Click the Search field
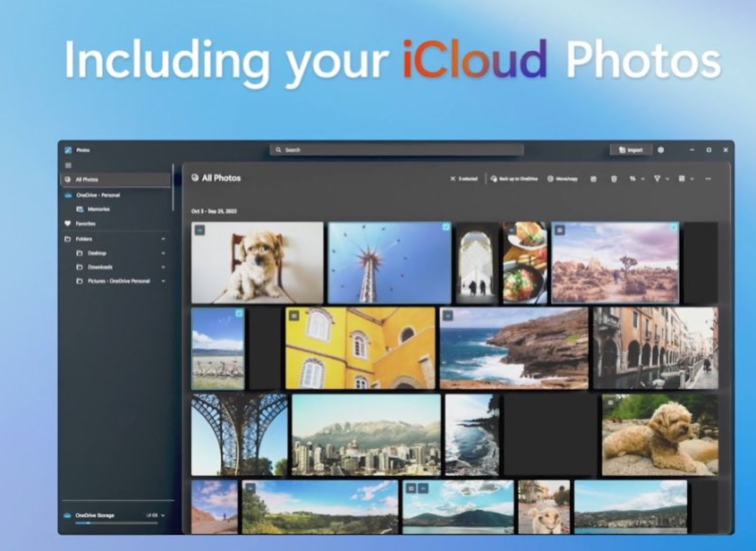 click(396, 150)
